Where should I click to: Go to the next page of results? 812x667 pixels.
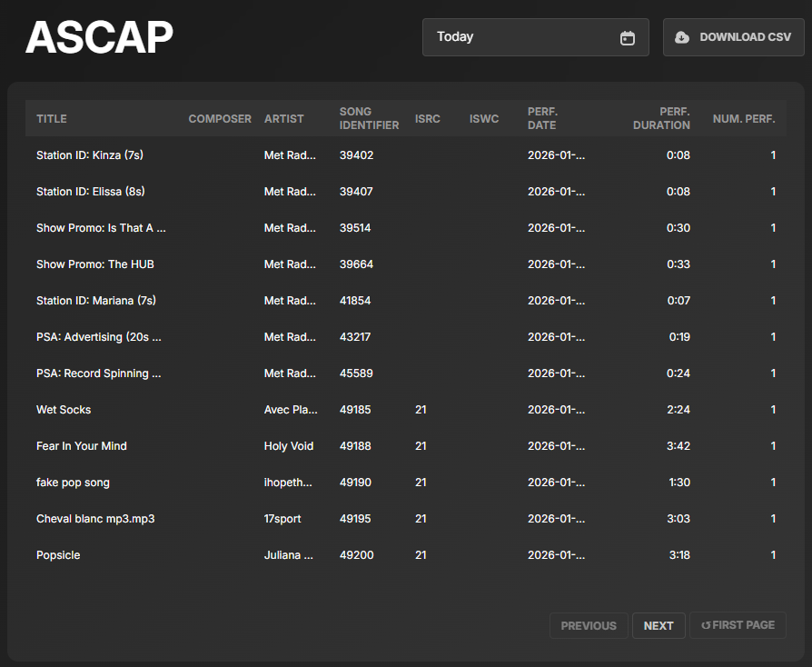coord(659,625)
